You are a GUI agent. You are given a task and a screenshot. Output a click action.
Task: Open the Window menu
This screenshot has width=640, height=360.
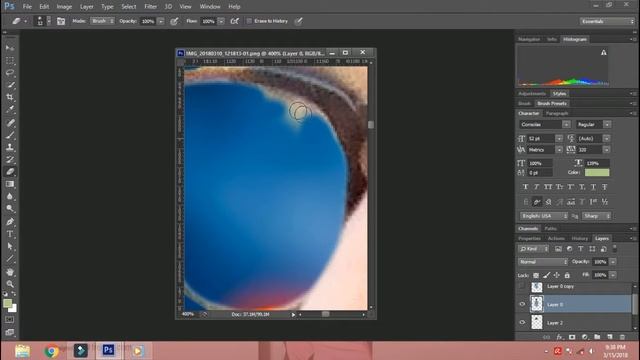(210, 7)
